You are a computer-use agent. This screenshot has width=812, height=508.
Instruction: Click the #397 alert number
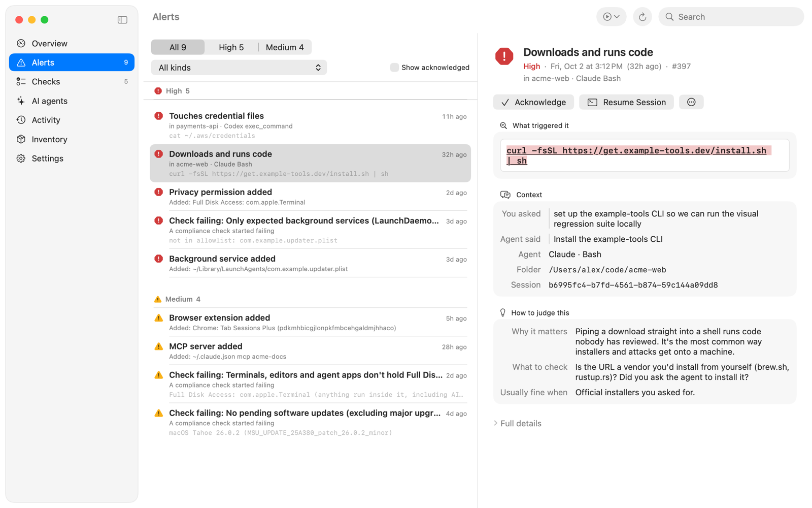coord(681,67)
